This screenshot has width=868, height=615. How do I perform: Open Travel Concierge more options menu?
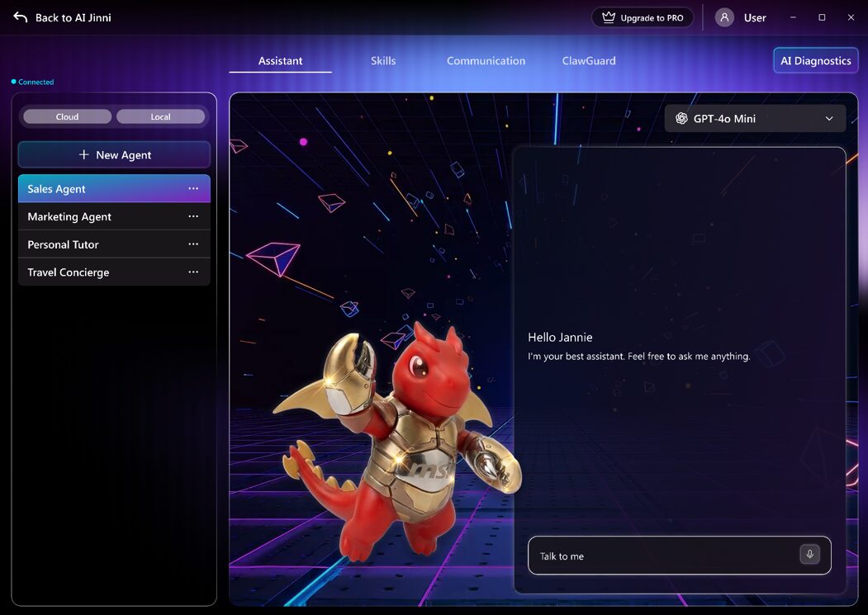click(x=193, y=272)
